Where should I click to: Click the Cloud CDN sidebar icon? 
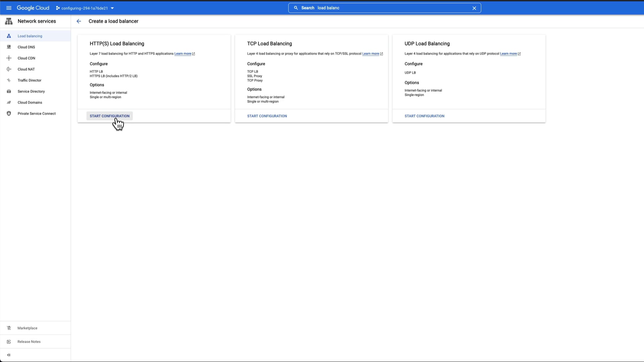9,58
